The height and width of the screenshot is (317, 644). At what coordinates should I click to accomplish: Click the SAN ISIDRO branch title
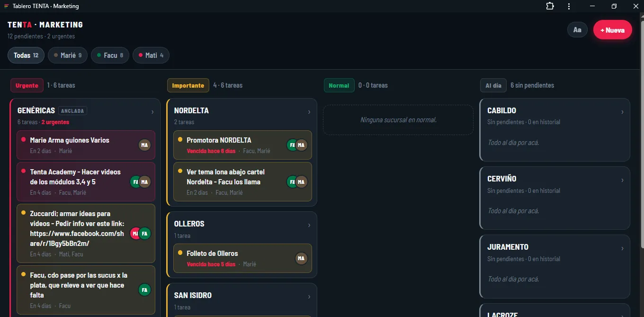tap(193, 295)
